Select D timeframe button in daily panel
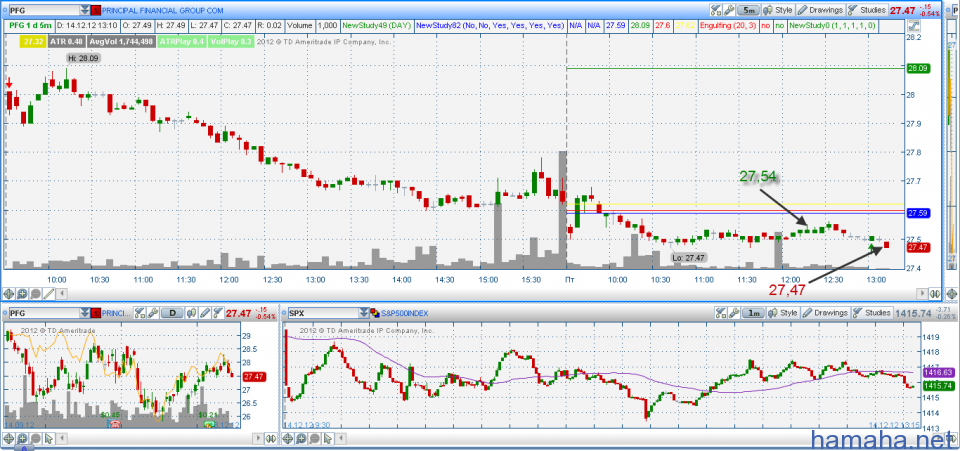This screenshot has height=451, width=960. [x=172, y=313]
